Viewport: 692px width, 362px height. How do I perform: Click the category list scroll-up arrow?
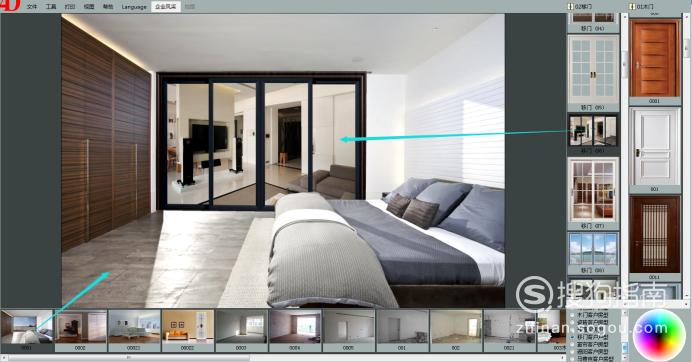624,313
